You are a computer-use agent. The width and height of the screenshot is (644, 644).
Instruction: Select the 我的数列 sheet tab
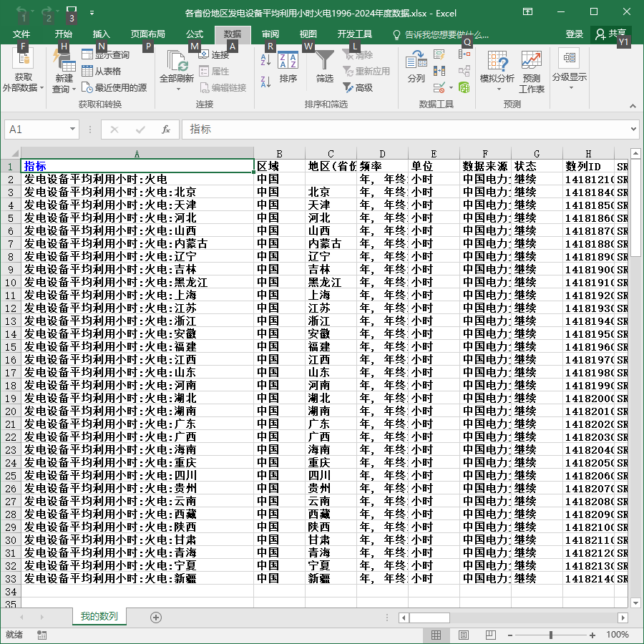click(99, 616)
